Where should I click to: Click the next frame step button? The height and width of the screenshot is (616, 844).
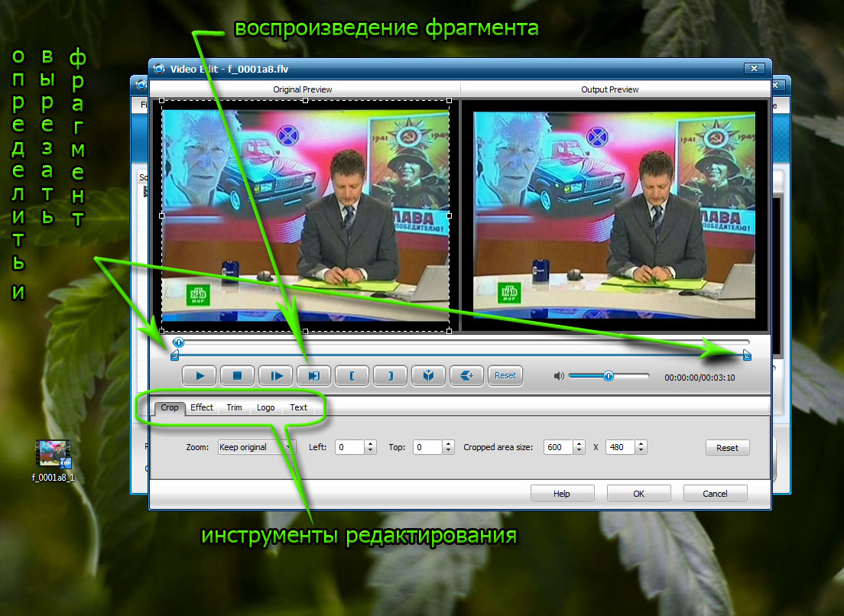[x=276, y=375]
